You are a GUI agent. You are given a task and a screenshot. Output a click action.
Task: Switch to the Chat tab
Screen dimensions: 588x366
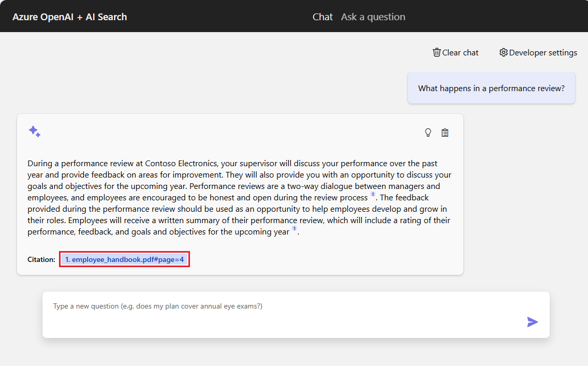tap(322, 17)
